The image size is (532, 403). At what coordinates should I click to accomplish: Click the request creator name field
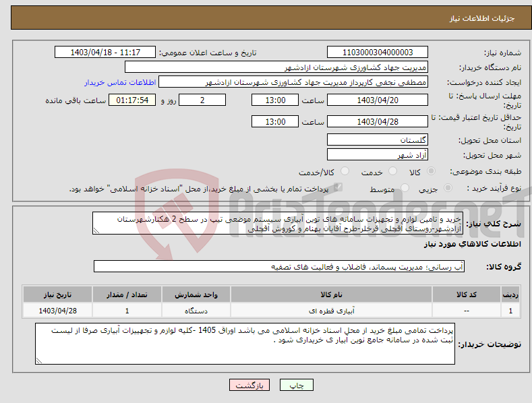point(293,82)
